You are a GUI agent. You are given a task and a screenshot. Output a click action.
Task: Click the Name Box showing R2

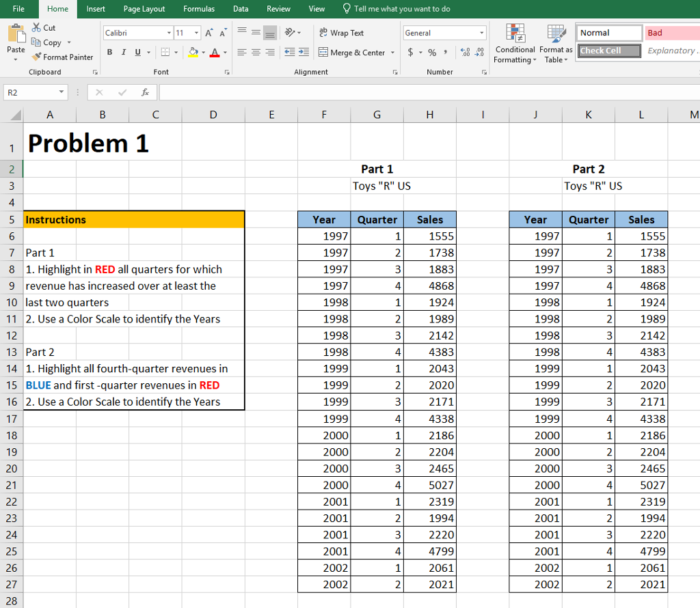click(32, 92)
